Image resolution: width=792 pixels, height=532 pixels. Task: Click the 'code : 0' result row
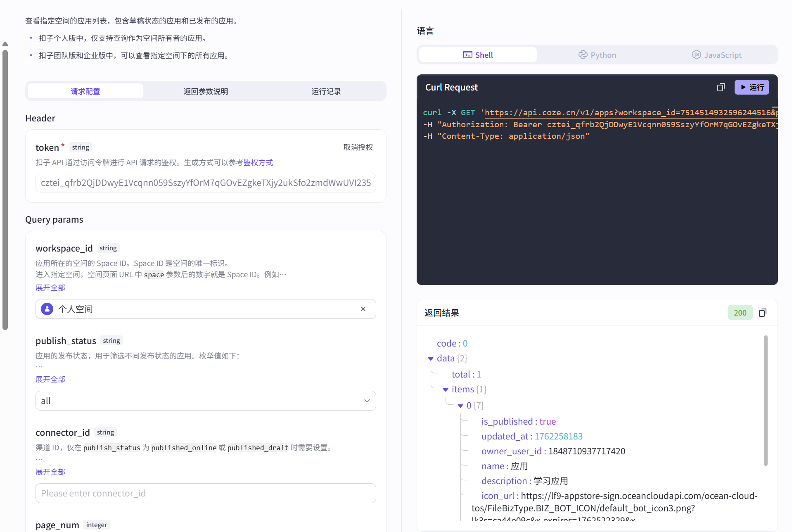pyautogui.click(x=452, y=343)
